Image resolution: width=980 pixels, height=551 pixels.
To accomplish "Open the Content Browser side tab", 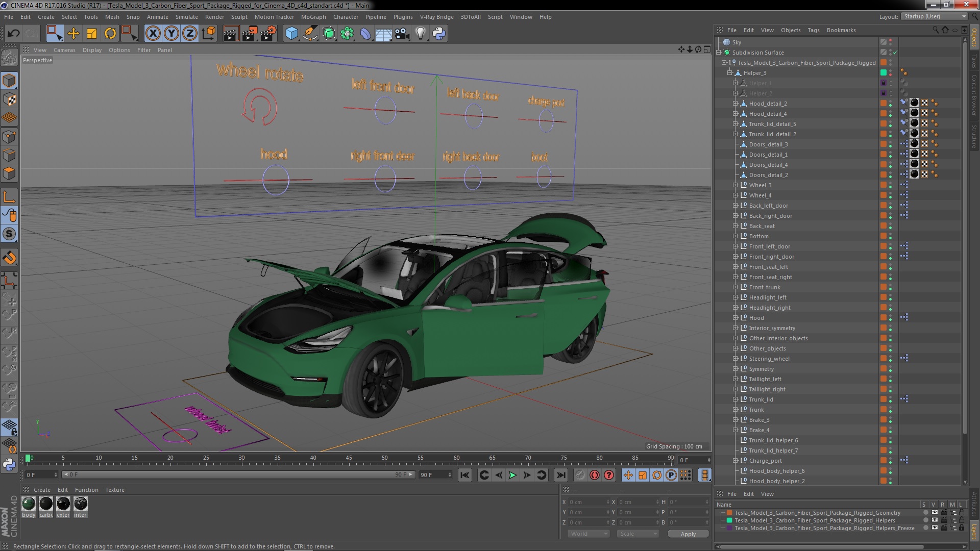I will point(974,94).
